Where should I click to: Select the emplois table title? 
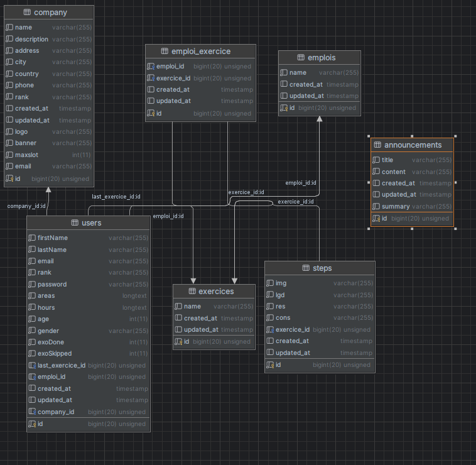pos(322,58)
